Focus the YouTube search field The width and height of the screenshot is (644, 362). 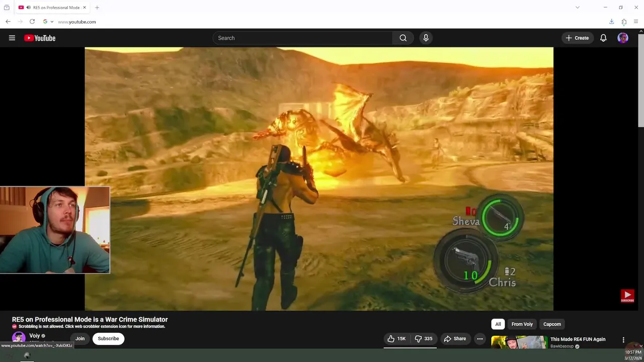pos(303,38)
